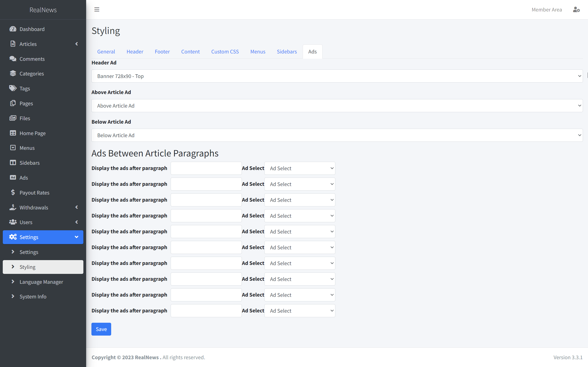Select the General styling tab
This screenshot has height=367, width=588.
coord(106,51)
